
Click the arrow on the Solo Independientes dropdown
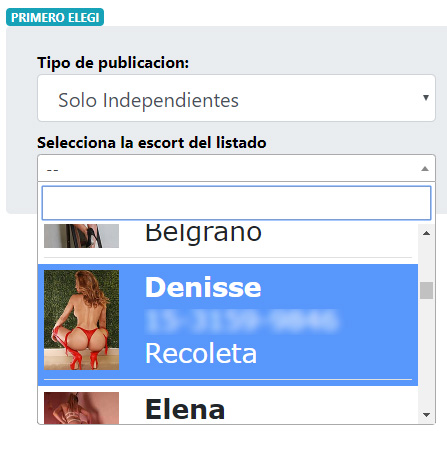coord(426,98)
